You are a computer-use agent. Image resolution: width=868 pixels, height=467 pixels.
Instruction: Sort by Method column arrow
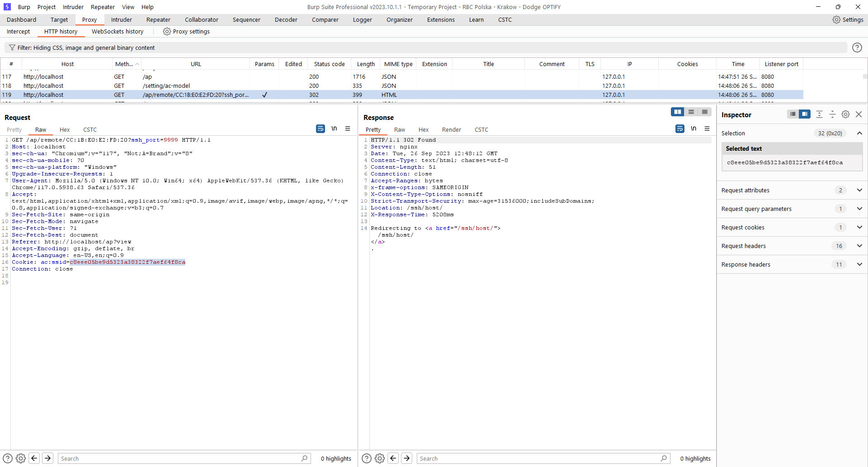(137, 64)
